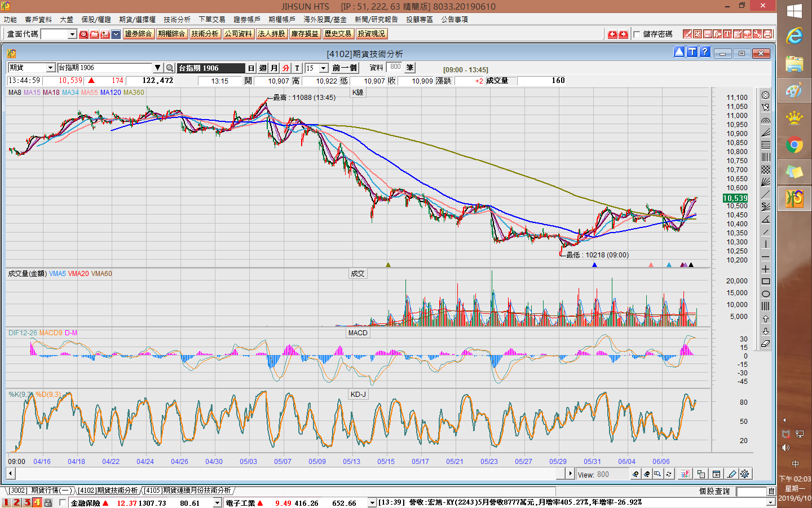The height and width of the screenshot is (508, 812).
Task: Select the ellipse drawing tool
Action: click(x=765, y=294)
